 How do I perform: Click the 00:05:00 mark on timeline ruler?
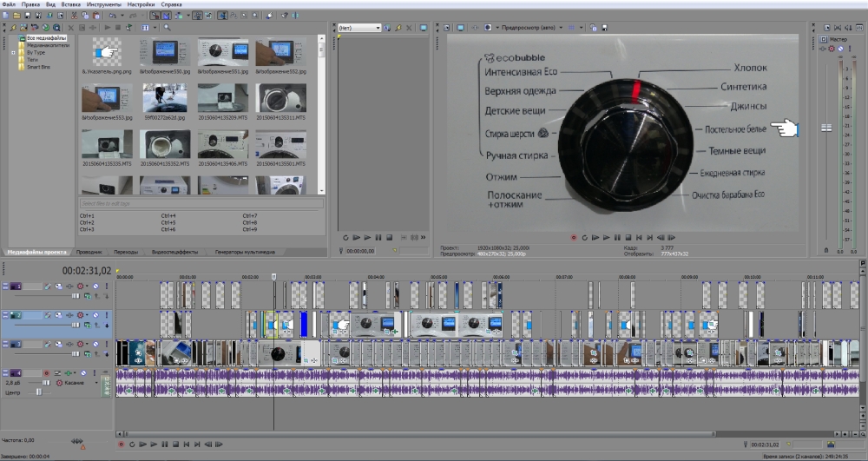point(438,277)
